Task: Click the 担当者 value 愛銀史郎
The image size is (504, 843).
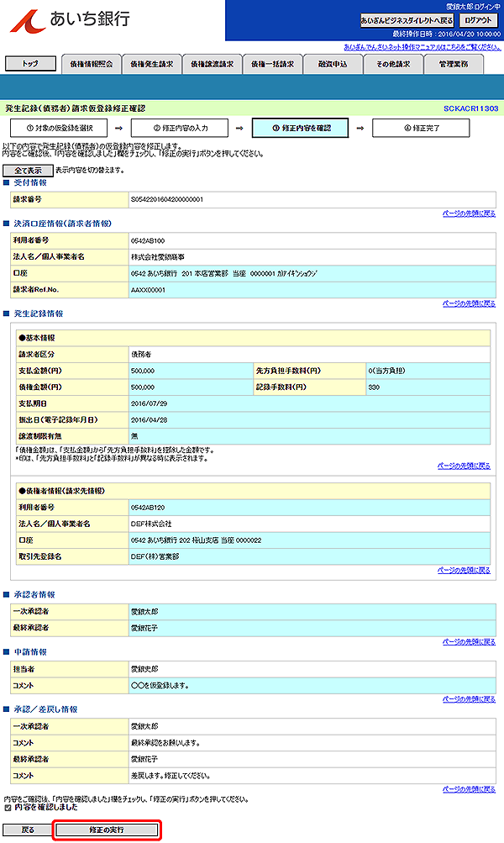Action: [144, 669]
